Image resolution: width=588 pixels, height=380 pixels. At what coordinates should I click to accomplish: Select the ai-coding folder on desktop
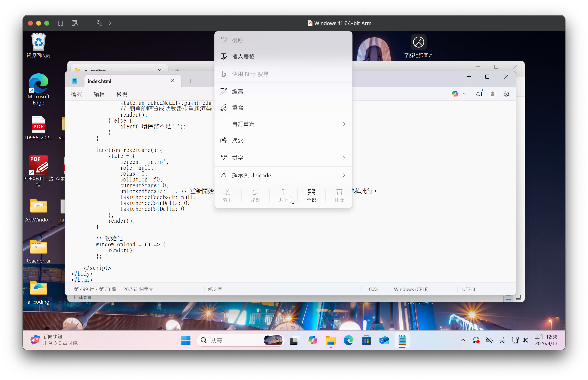point(38,292)
